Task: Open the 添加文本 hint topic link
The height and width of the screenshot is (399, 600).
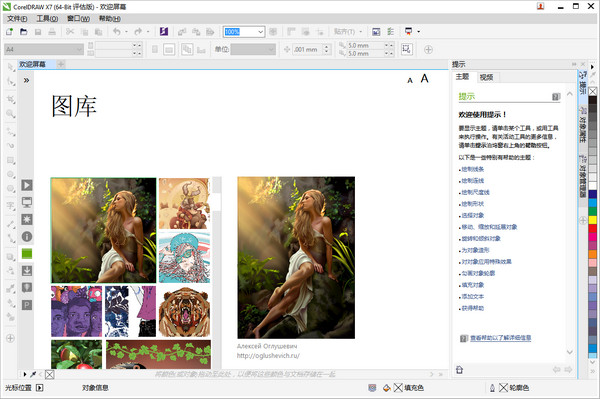Action: 473,296
